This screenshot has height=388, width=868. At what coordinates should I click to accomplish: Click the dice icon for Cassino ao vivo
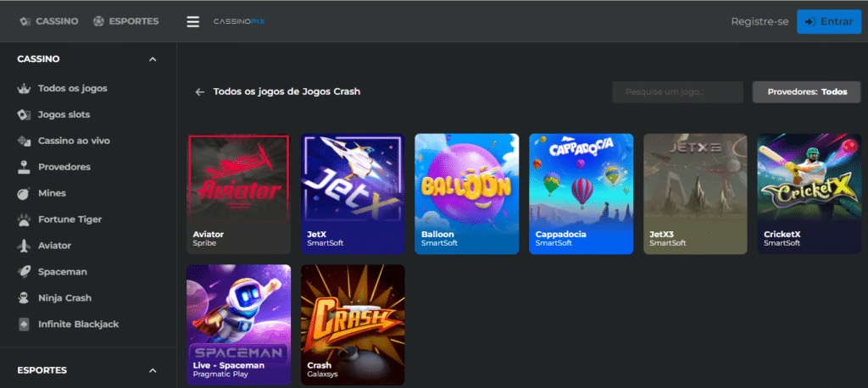[x=24, y=141]
